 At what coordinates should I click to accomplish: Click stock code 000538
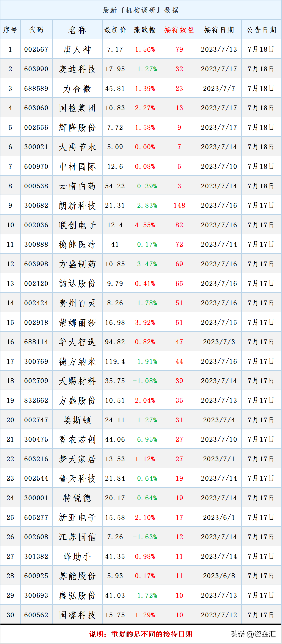click(x=36, y=186)
